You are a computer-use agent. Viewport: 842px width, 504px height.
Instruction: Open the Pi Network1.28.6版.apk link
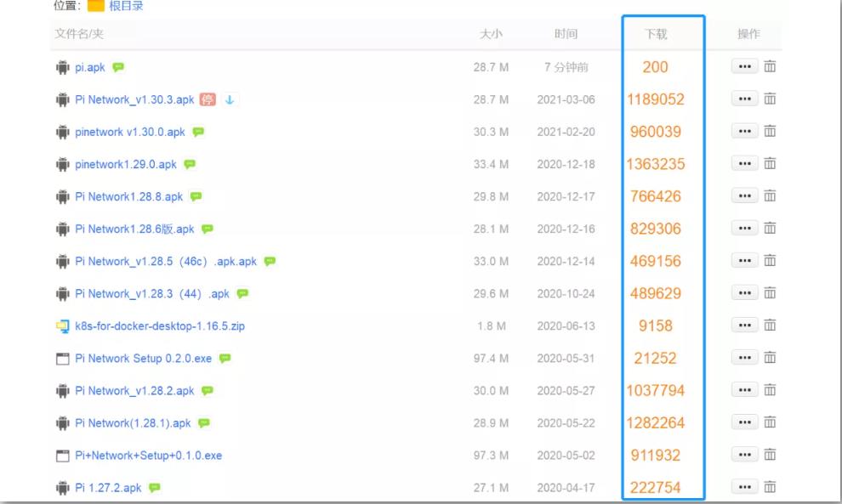134,229
